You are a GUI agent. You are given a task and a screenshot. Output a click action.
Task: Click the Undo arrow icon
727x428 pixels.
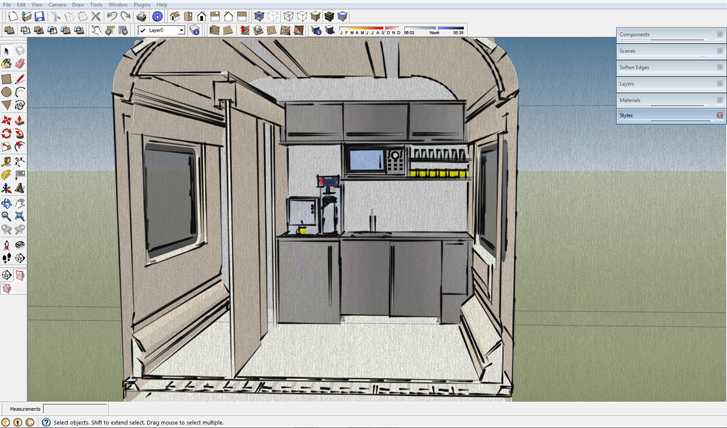[x=112, y=16]
